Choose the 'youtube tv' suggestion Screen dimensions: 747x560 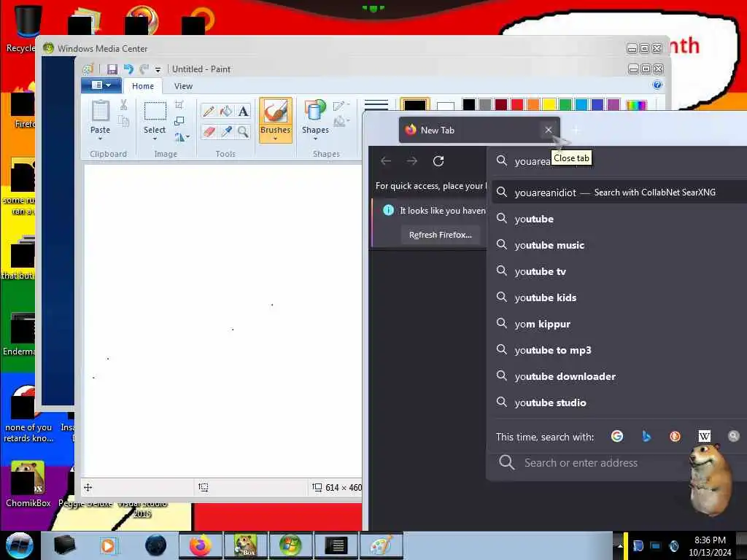pyautogui.click(x=619, y=271)
